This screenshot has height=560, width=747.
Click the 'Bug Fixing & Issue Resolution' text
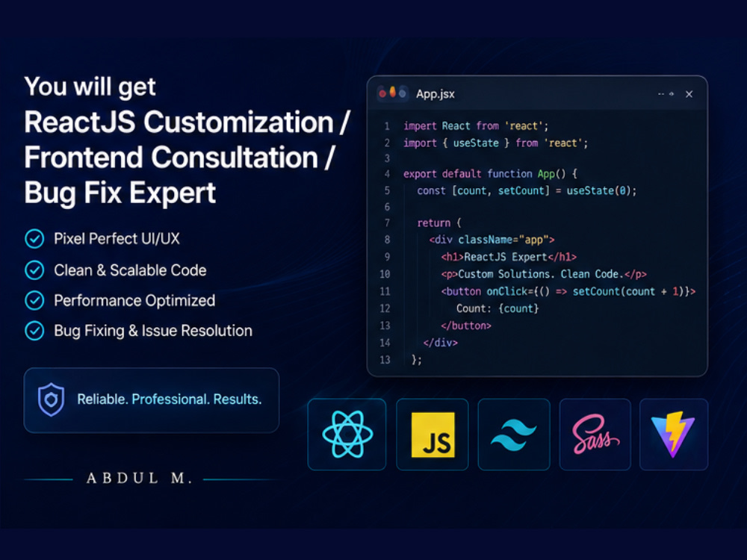153,331
